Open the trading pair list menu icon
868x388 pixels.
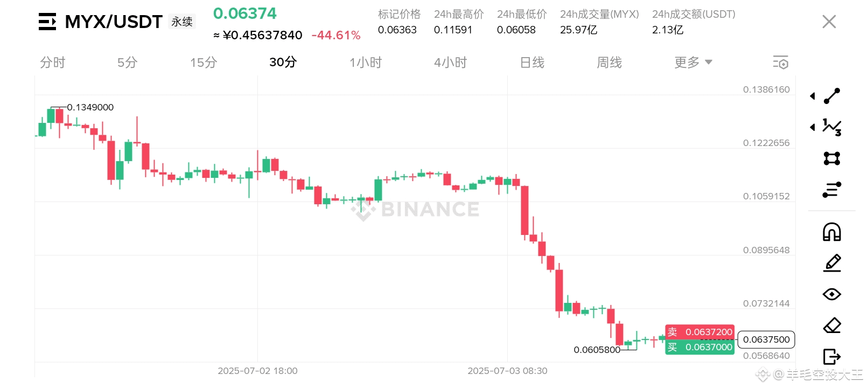pyautogui.click(x=47, y=22)
